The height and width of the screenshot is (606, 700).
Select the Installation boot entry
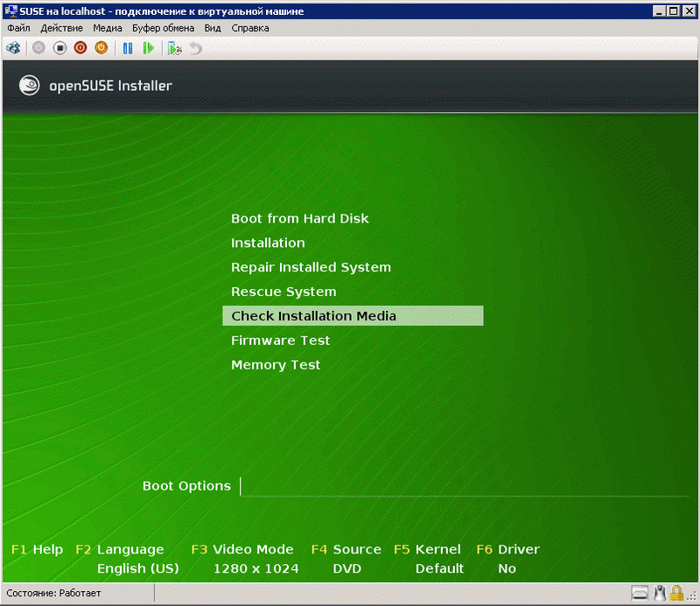tap(268, 243)
